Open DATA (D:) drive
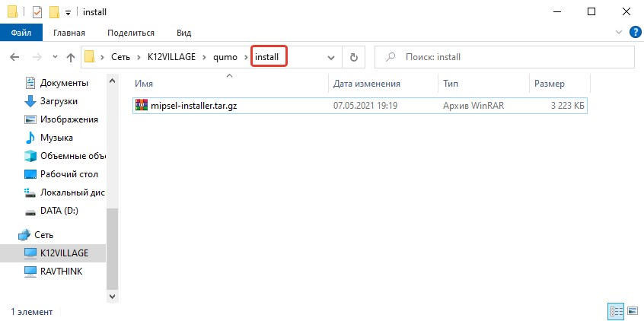Viewport: 644px width, 321px height. [x=59, y=211]
